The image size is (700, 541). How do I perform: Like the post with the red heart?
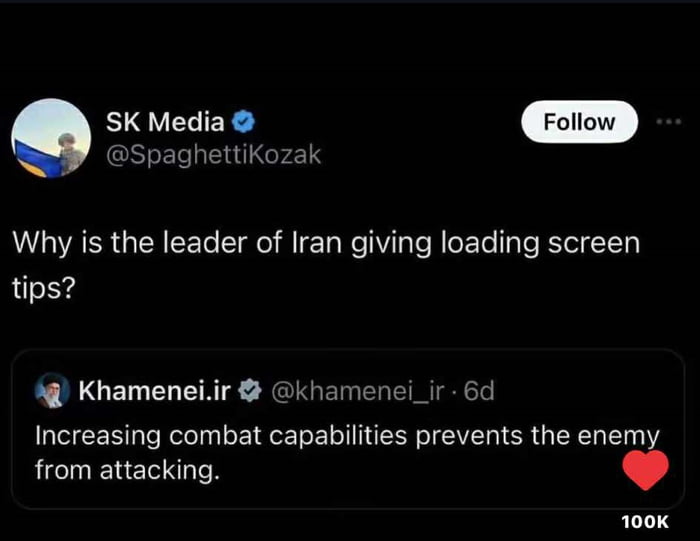point(645,470)
